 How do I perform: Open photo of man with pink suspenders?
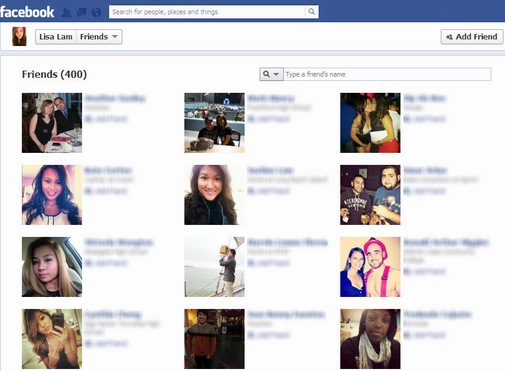(x=370, y=267)
